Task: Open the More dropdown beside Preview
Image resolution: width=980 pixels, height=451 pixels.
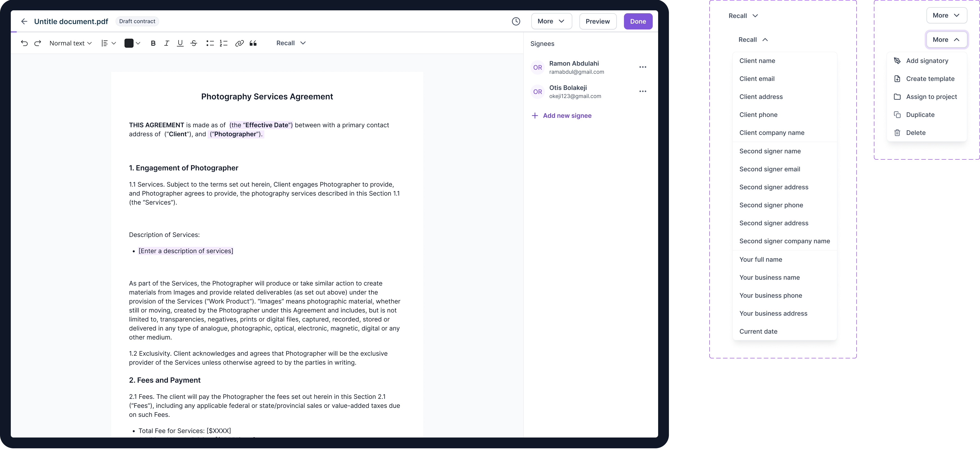Action: point(551,21)
